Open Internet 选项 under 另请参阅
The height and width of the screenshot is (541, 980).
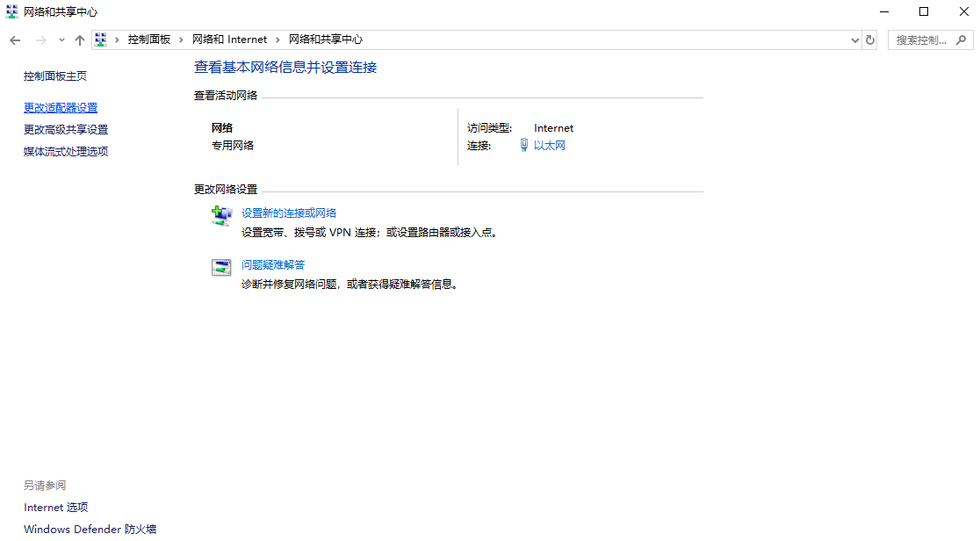click(56, 508)
